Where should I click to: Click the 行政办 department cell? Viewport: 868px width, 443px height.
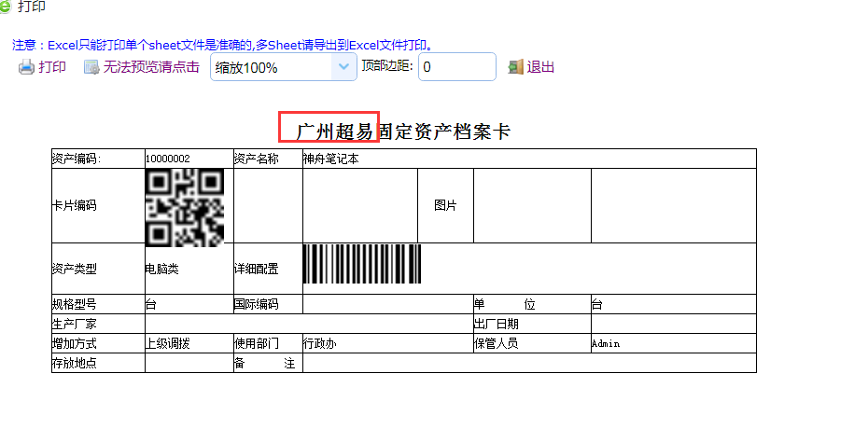[319, 343]
